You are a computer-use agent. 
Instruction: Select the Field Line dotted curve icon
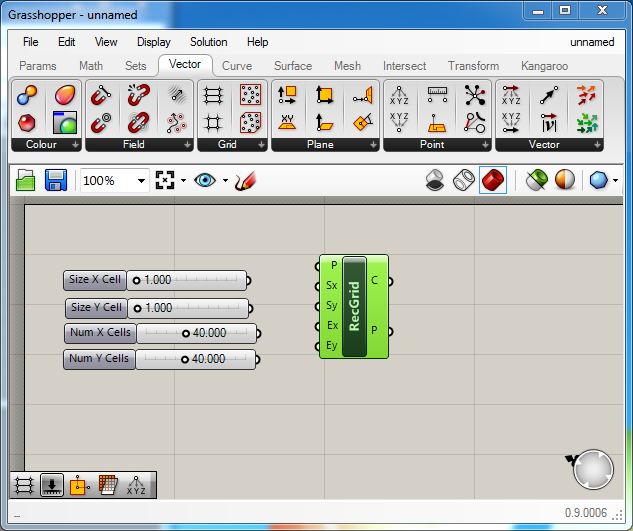point(176,123)
